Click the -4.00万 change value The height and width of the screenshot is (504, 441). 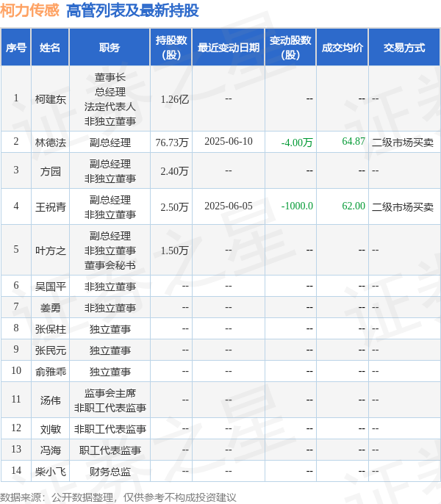(297, 142)
